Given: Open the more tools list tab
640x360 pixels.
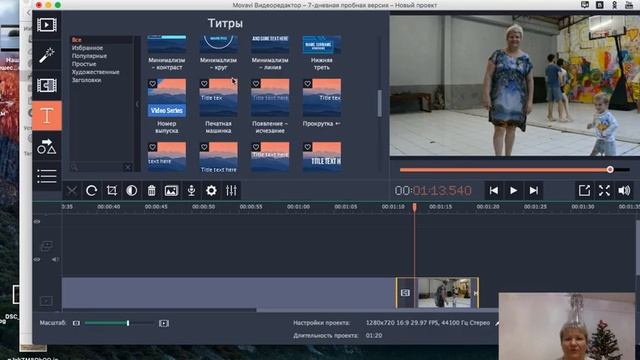Looking at the screenshot, I should pos(47,176).
